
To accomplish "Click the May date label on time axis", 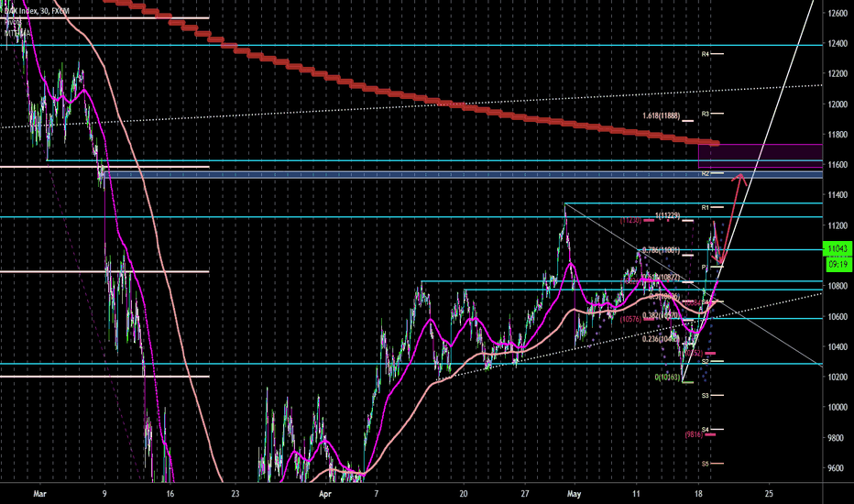I will coord(574,494).
